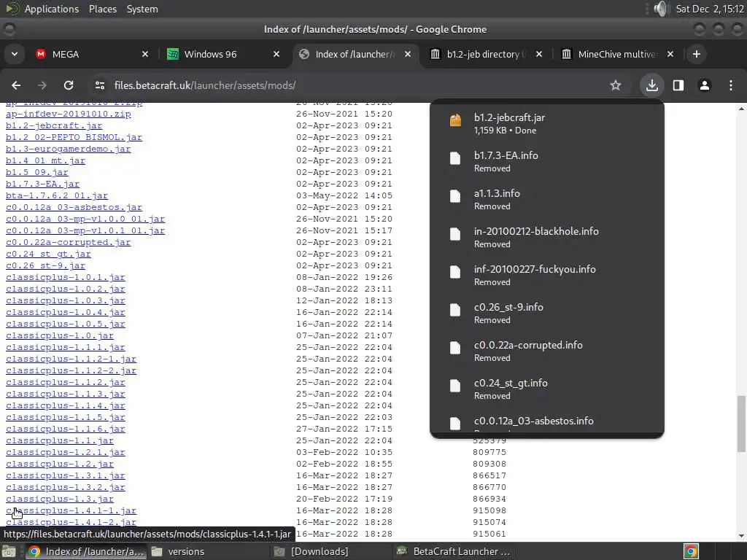The image size is (747, 560).
Task: Close the MEGA tab
Action: click(x=145, y=54)
